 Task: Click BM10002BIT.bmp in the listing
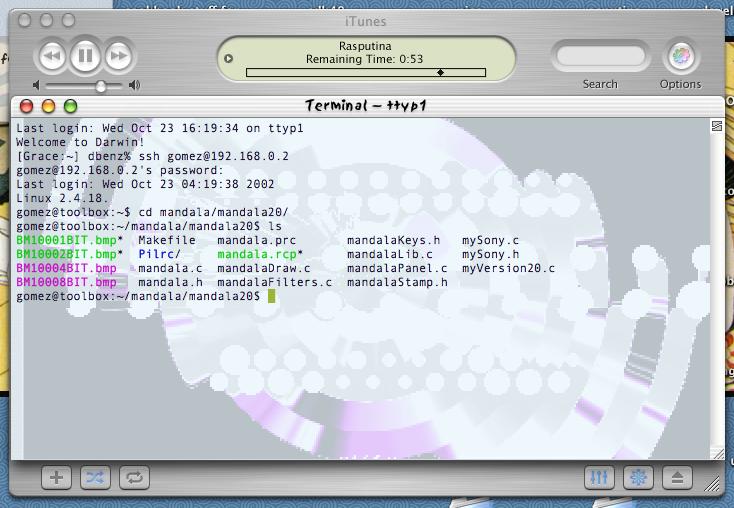pos(66,254)
